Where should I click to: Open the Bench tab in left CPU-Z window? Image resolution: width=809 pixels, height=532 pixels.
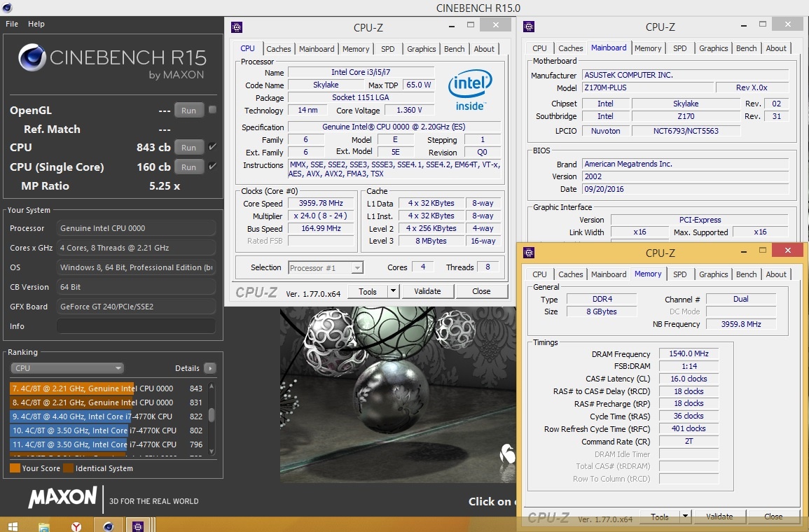[454, 49]
